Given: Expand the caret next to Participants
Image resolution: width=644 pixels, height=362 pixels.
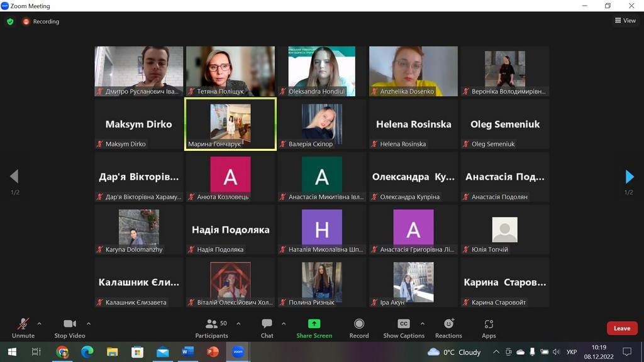Looking at the screenshot, I should [238, 324].
